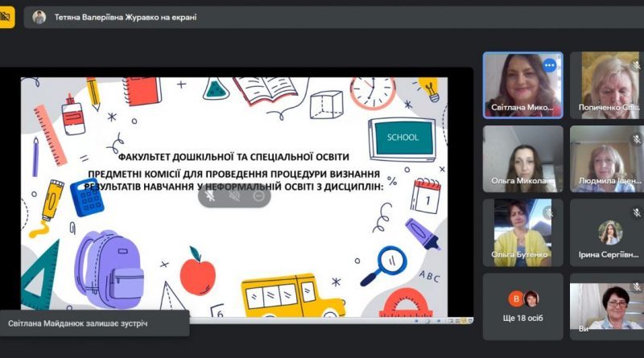Click the highlighted slideshow view icon in status bar

point(464,320)
